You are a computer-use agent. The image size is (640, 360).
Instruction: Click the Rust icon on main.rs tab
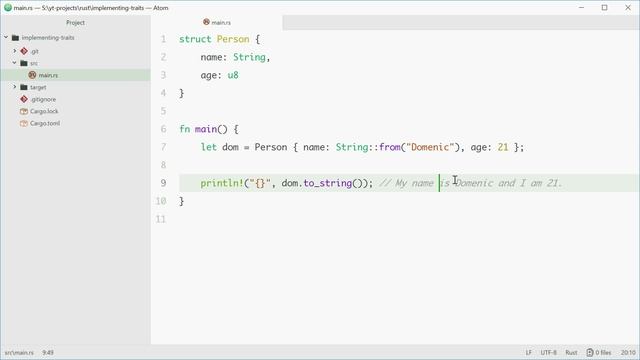point(207,22)
